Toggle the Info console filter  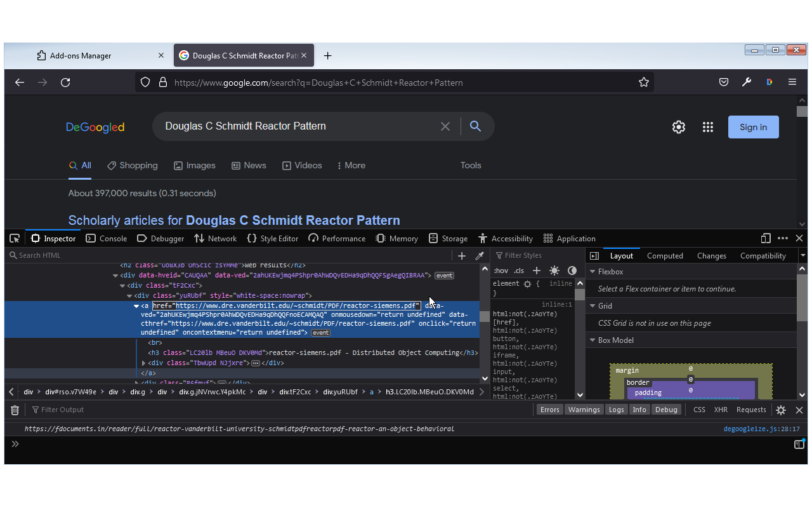click(639, 410)
